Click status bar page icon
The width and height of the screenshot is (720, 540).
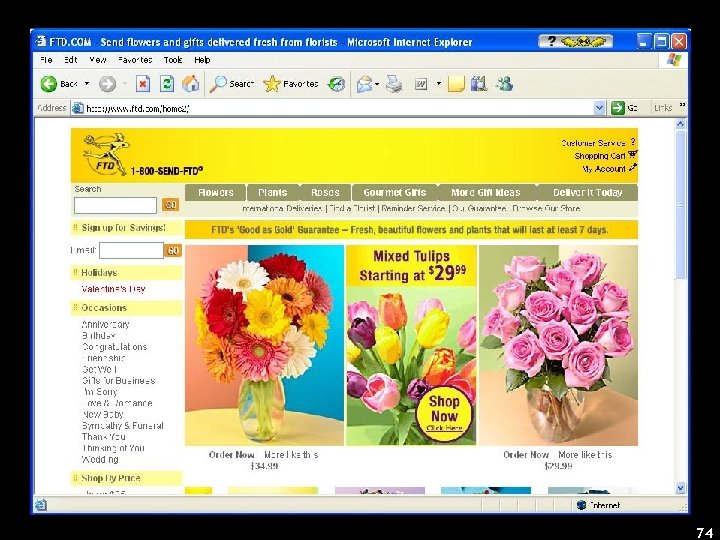(x=40, y=505)
